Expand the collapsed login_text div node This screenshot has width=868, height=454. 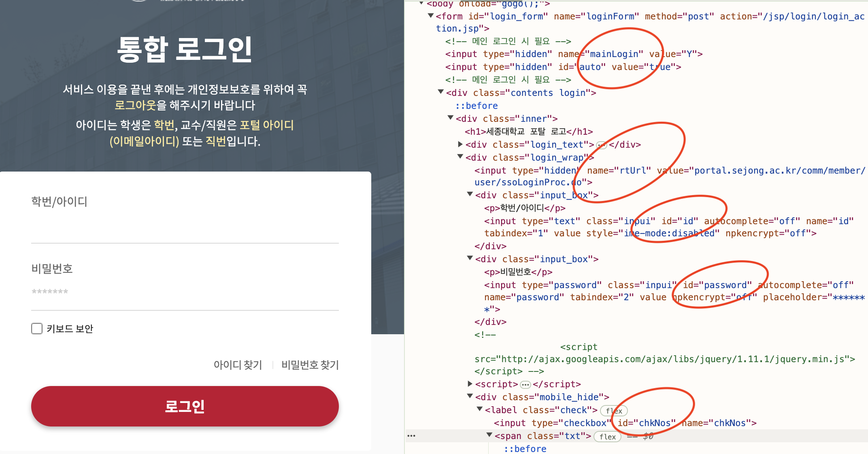460,144
